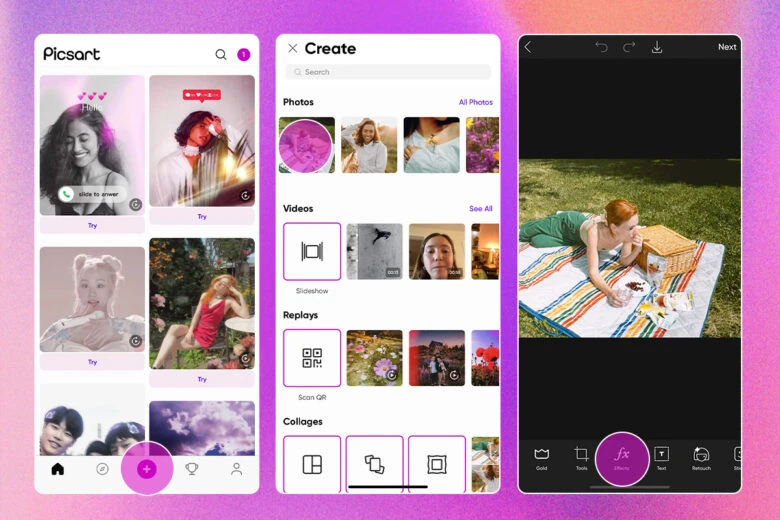
Task: Select the purple flowers photo
Action: pos(483,145)
